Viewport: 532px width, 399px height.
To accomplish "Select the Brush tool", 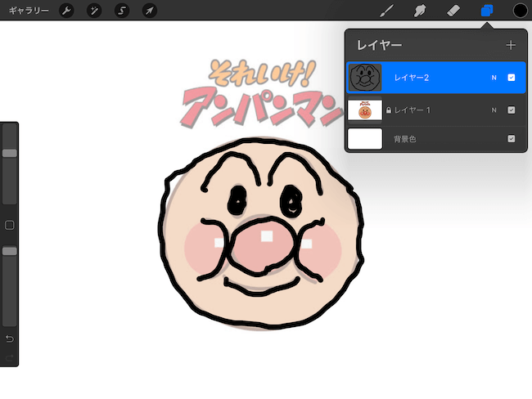I will (x=387, y=11).
